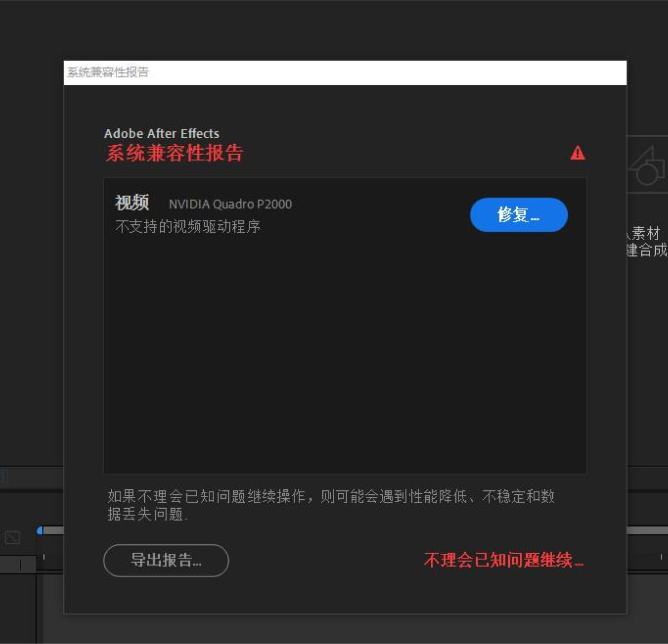Click the 不理会已知问题继续... link
668x644 pixels.
[504, 560]
